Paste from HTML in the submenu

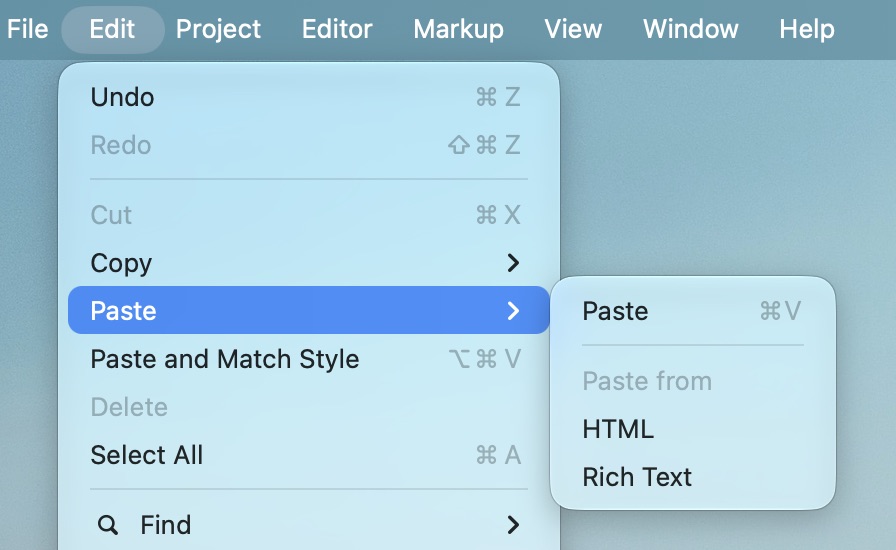[693, 429]
